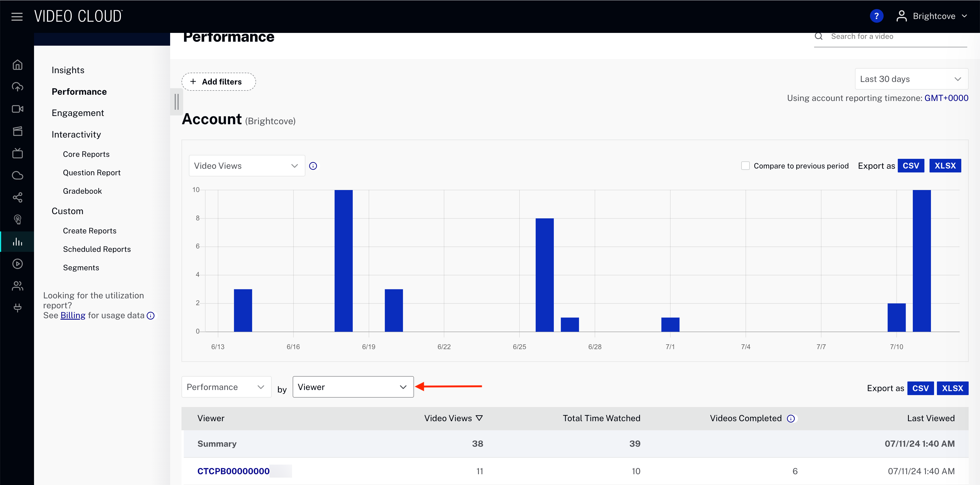Open the Media video camera icon
This screenshot has height=485, width=980.
18,109
